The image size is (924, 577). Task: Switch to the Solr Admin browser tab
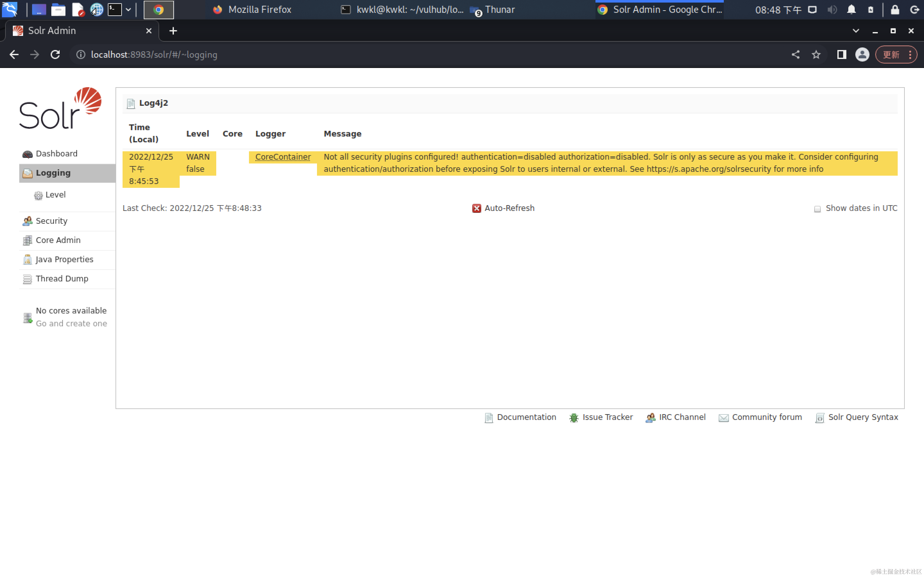coord(52,31)
